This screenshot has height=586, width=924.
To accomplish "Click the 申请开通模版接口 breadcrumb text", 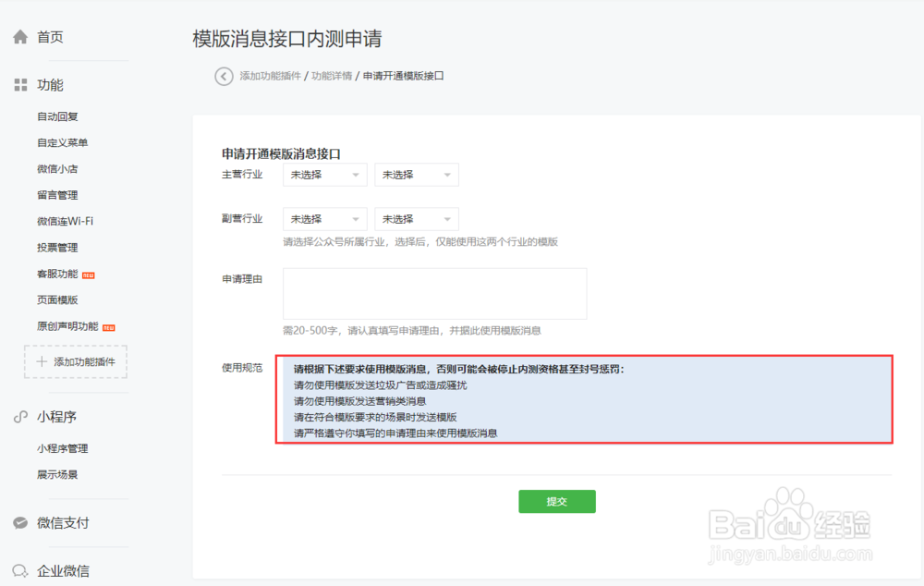I will [403, 76].
